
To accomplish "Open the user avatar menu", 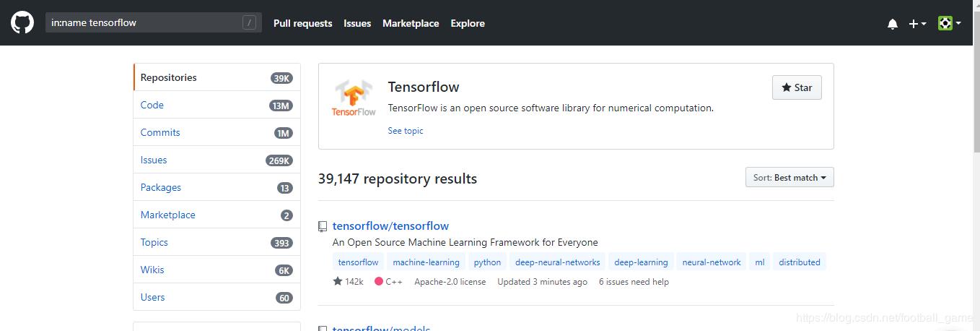I will click(x=949, y=23).
